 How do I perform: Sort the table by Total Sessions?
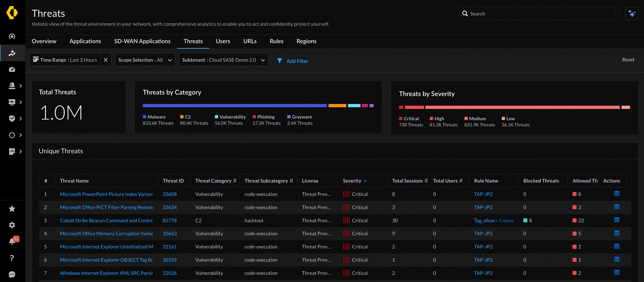pyautogui.click(x=426, y=180)
